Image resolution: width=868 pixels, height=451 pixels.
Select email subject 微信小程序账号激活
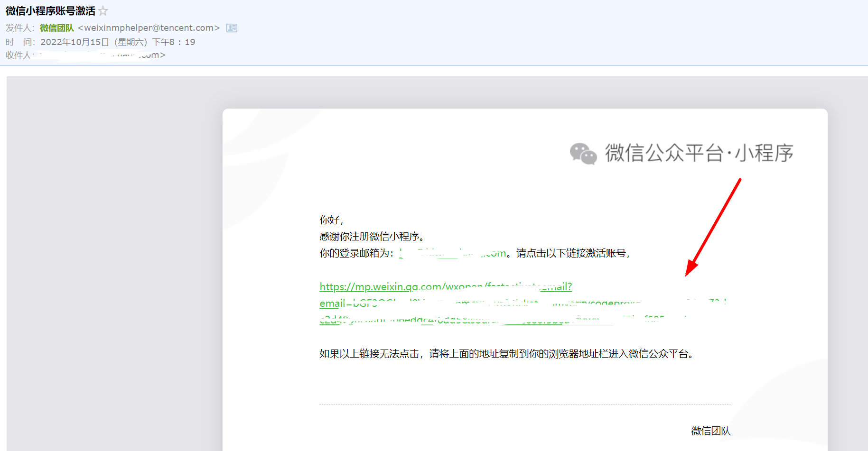click(50, 10)
